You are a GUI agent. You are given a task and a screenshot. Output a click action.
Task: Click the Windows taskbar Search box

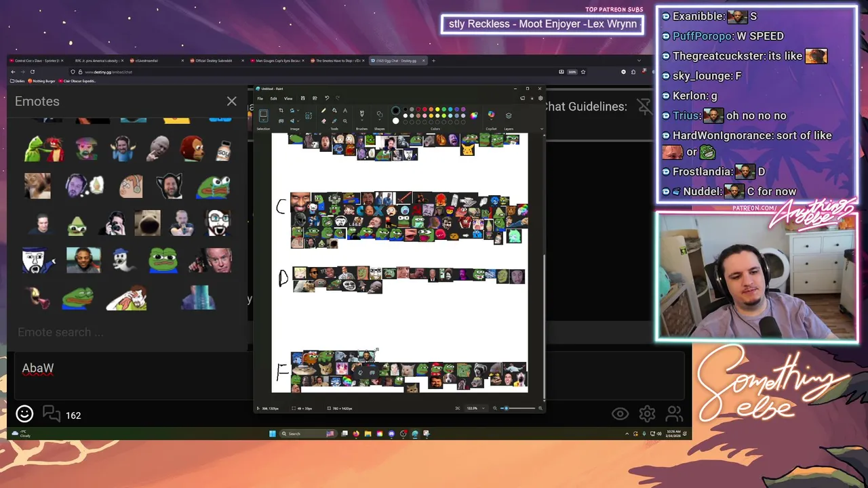308,434
